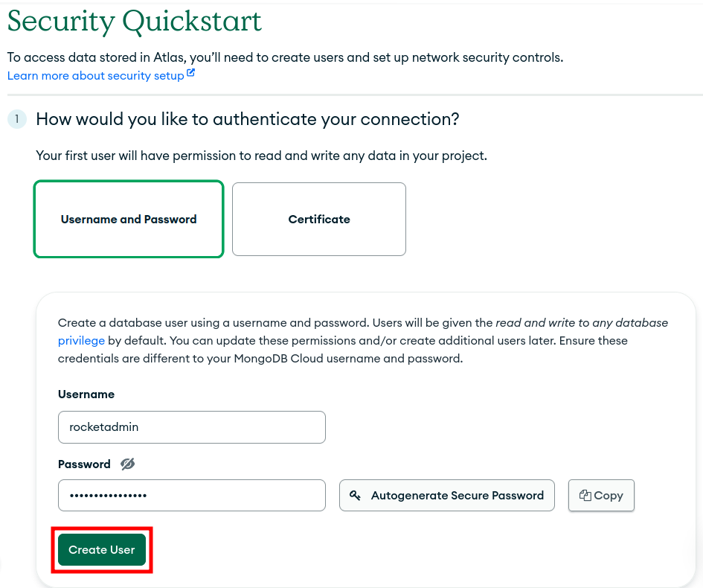Click the key icon for autogenerating a password
This screenshot has height=588, width=703.
point(356,496)
